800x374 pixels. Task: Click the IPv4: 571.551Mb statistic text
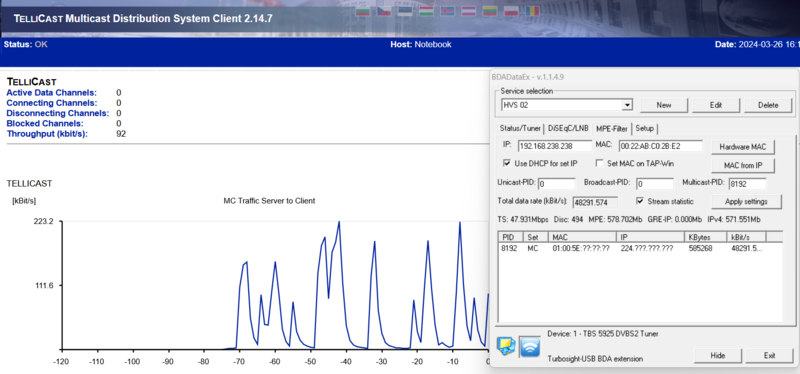click(x=734, y=219)
